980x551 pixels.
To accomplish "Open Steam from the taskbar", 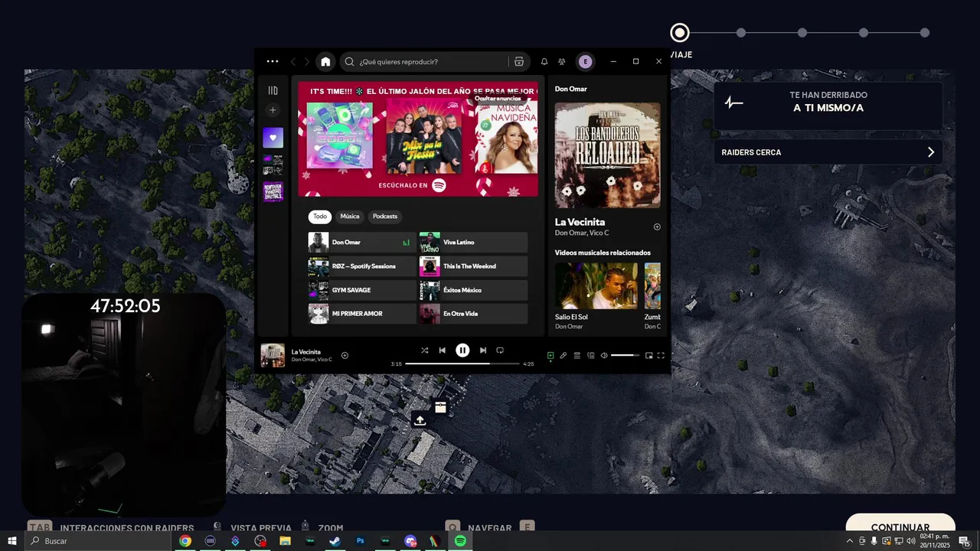I will [x=335, y=541].
